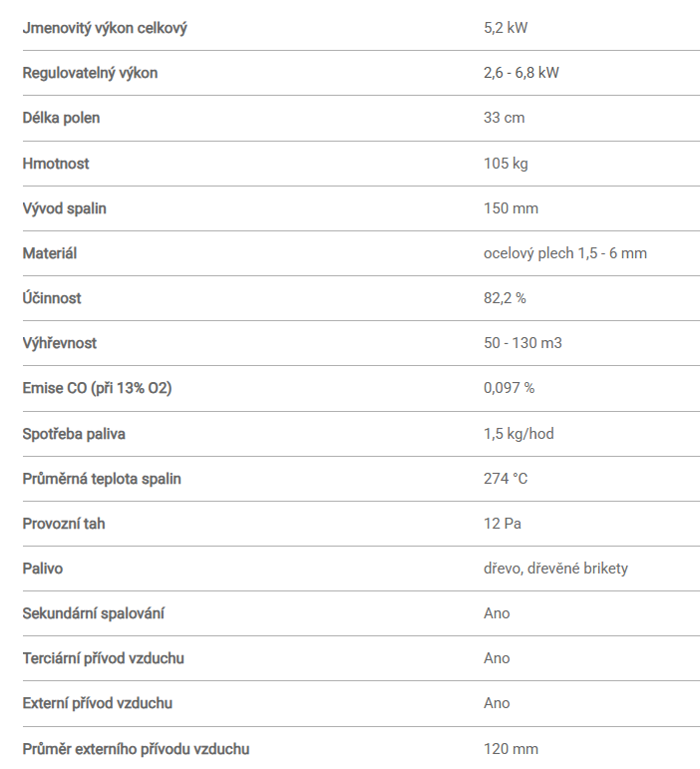Viewport: 700px width, 769px height.
Task: Click 'dřevo, dřevěné brikety' fuel text
Action: click(x=555, y=569)
